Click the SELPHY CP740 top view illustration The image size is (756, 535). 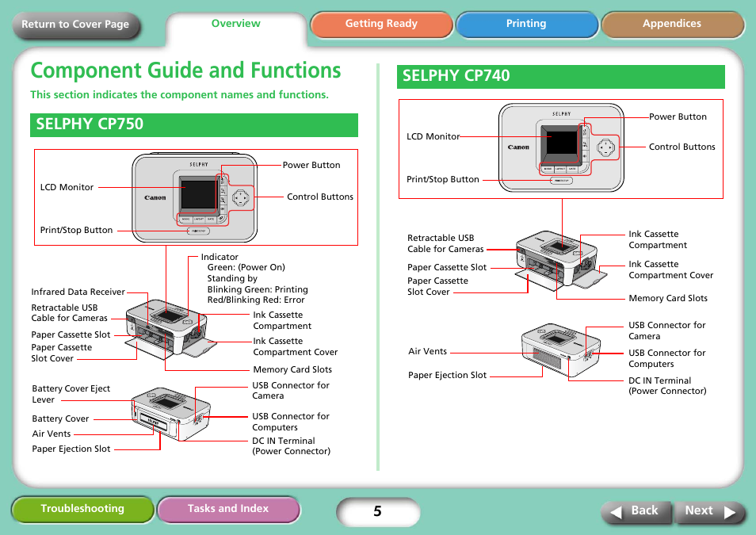point(561,147)
